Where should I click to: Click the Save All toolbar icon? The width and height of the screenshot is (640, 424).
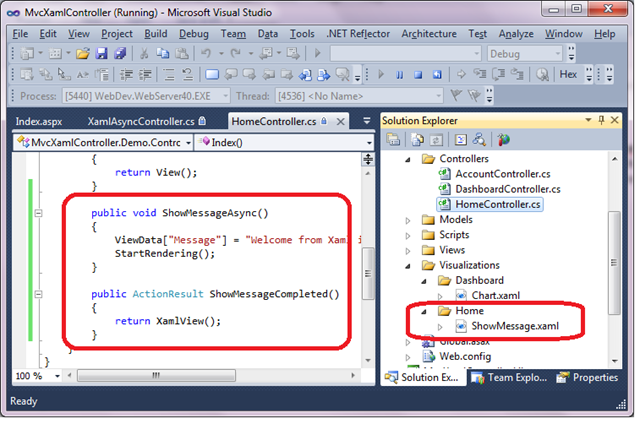(x=118, y=54)
